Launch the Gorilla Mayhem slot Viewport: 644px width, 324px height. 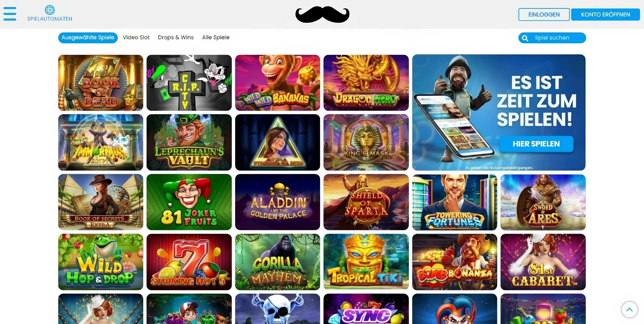click(x=278, y=262)
